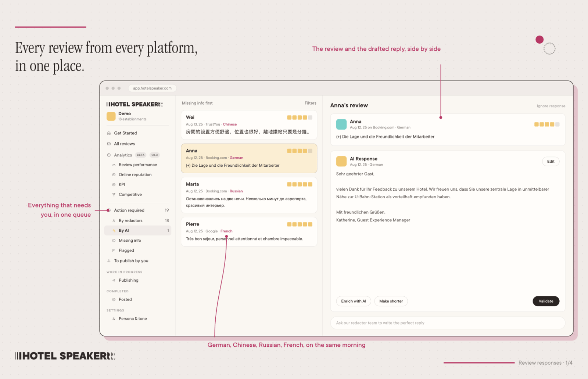Click Wei's star rating
This screenshot has width=588, height=379.
[300, 118]
